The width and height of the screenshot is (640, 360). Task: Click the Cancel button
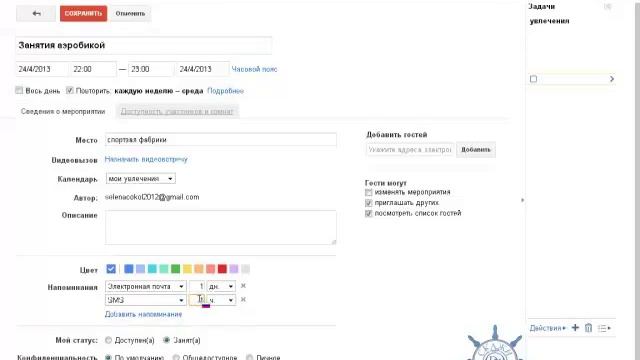(130, 13)
